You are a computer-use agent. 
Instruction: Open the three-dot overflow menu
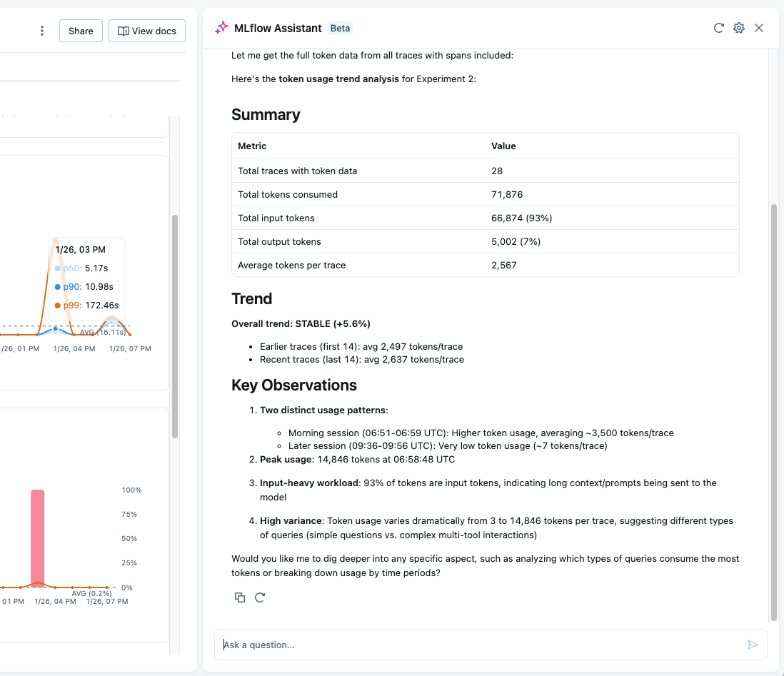point(41,31)
